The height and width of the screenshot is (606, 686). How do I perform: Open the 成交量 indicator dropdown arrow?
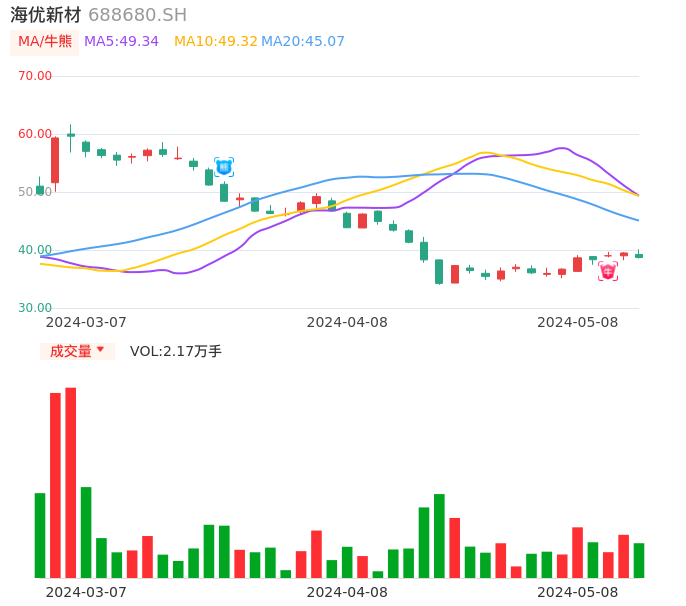(x=100, y=350)
